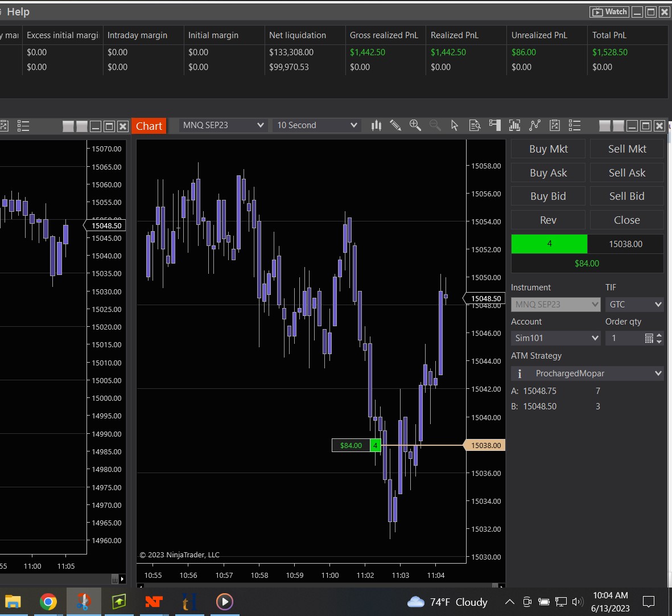Open NinjaTrader from the taskbar
This screenshot has height=616, width=672.
(154, 602)
